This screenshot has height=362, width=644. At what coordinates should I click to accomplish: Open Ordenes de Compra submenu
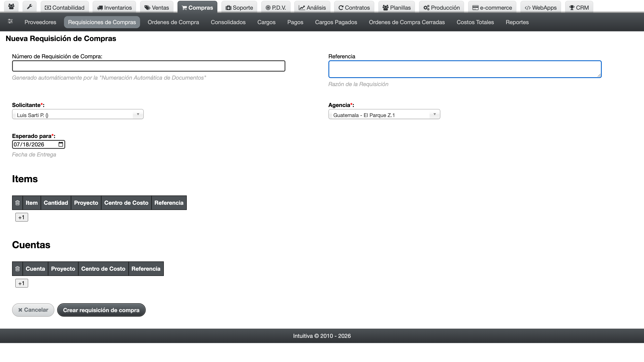tap(173, 22)
